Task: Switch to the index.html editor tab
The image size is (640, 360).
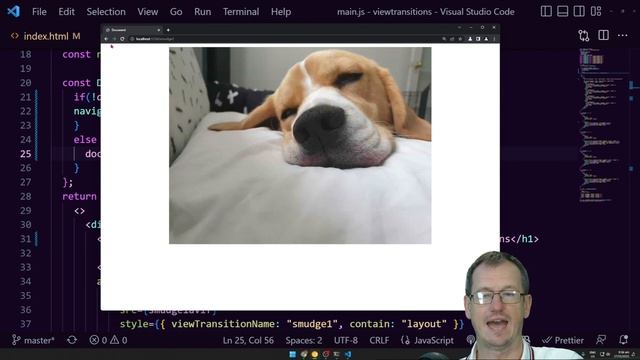Action: click(x=46, y=36)
